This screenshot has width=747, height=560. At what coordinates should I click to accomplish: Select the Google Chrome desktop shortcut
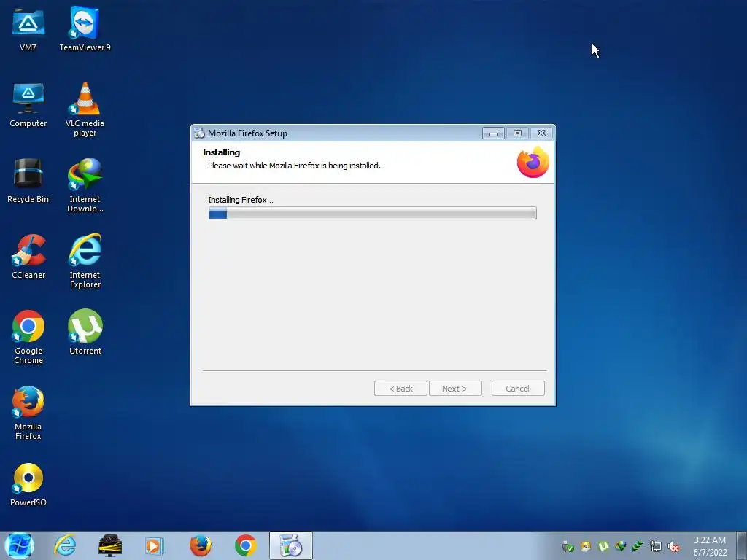click(x=28, y=337)
